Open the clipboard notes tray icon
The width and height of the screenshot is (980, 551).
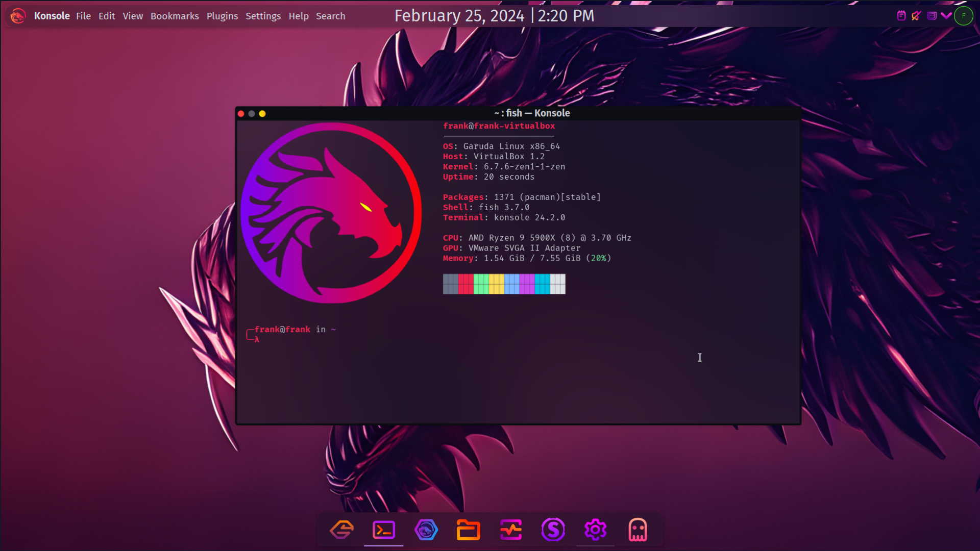pyautogui.click(x=901, y=16)
